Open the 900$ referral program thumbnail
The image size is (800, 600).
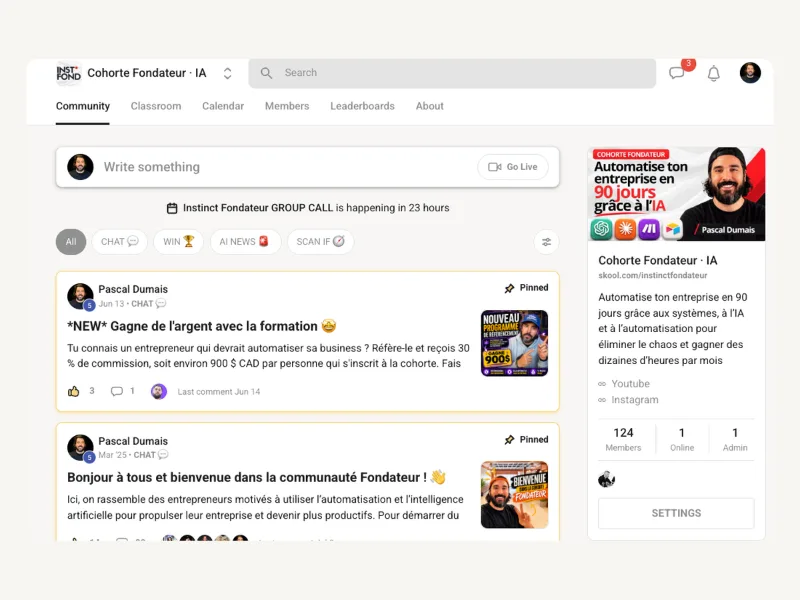point(514,343)
